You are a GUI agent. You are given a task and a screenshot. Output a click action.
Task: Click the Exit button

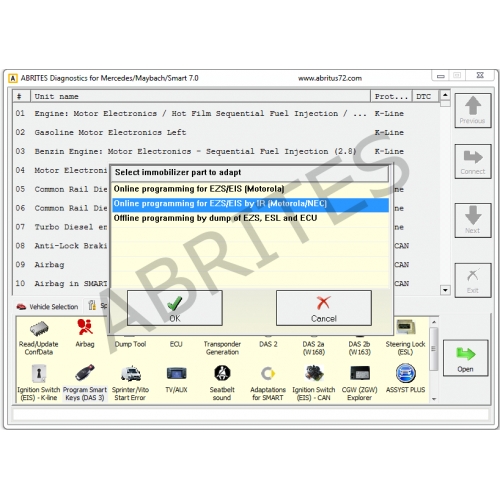[x=473, y=280]
